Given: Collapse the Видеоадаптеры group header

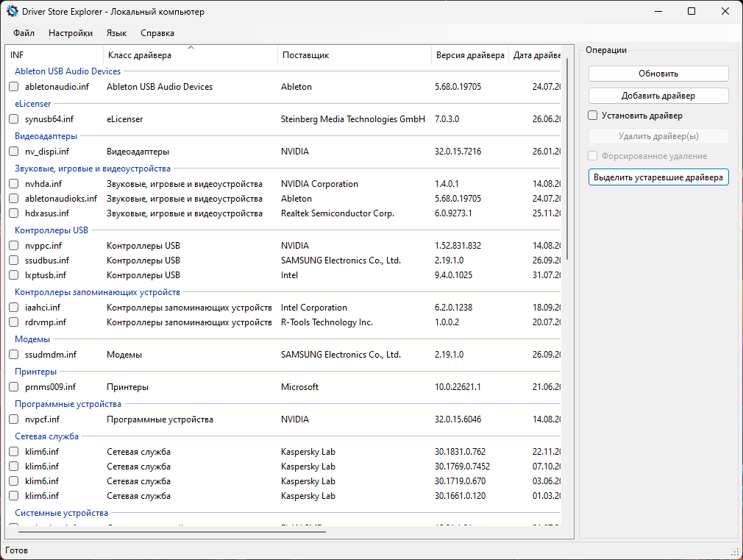Looking at the screenshot, I should [x=46, y=136].
